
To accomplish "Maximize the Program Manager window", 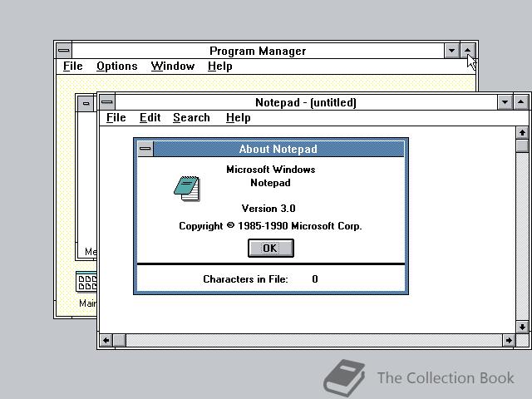I will 467,51.
